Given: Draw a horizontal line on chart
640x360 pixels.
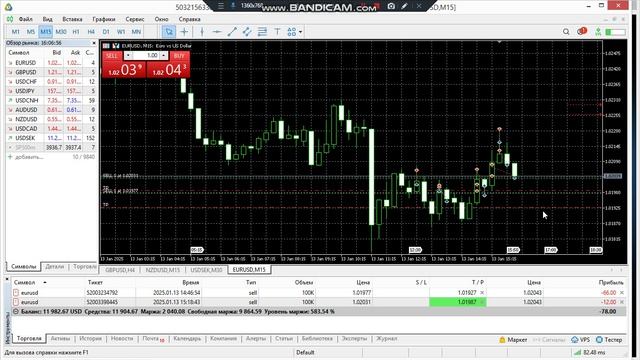Looking at the screenshot, I should click(217, 32).
